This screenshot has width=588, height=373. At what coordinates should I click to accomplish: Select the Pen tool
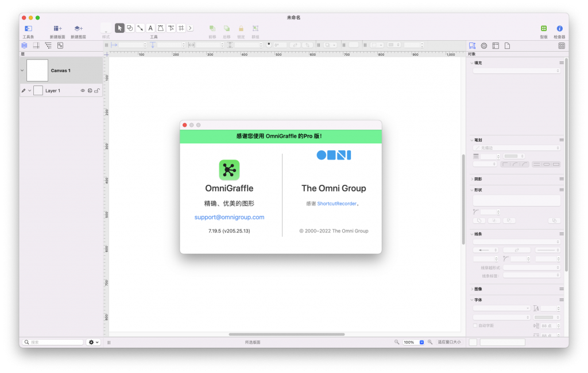[x=161, y=28]
